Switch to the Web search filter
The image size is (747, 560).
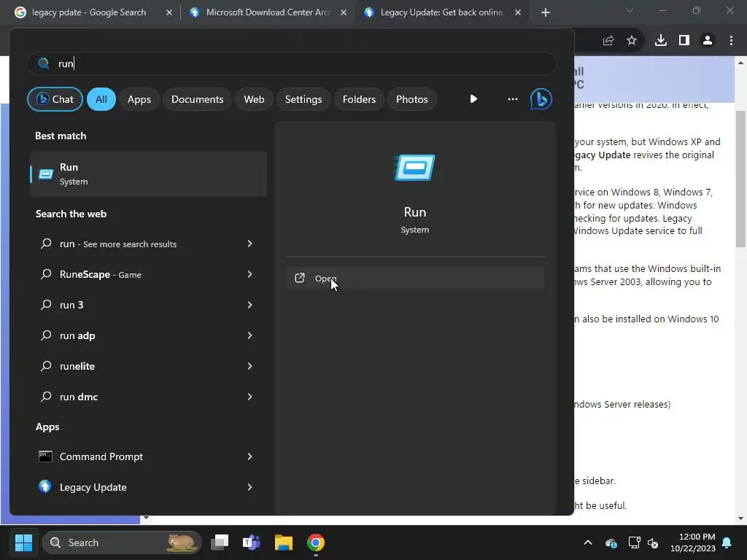[254, 99]
